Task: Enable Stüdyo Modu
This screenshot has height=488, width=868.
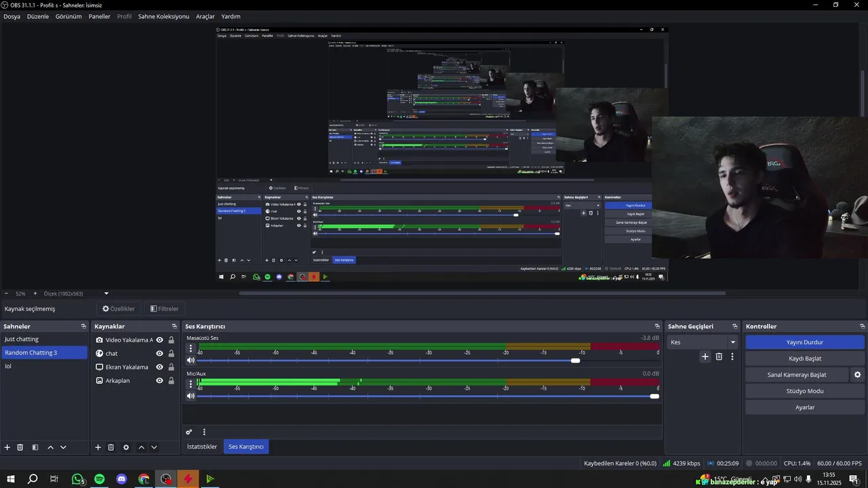Action: click(804, 391)
